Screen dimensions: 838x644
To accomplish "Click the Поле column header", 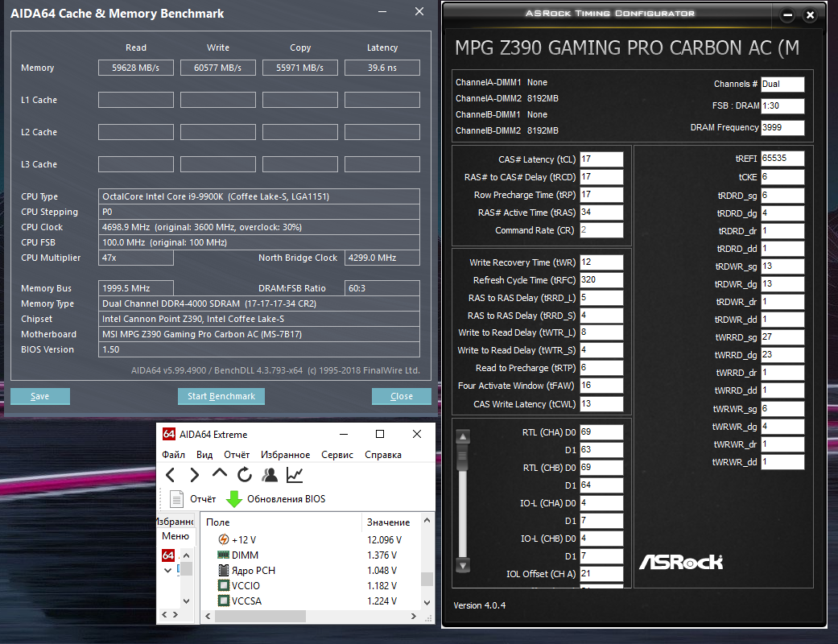I will [282, 522].
